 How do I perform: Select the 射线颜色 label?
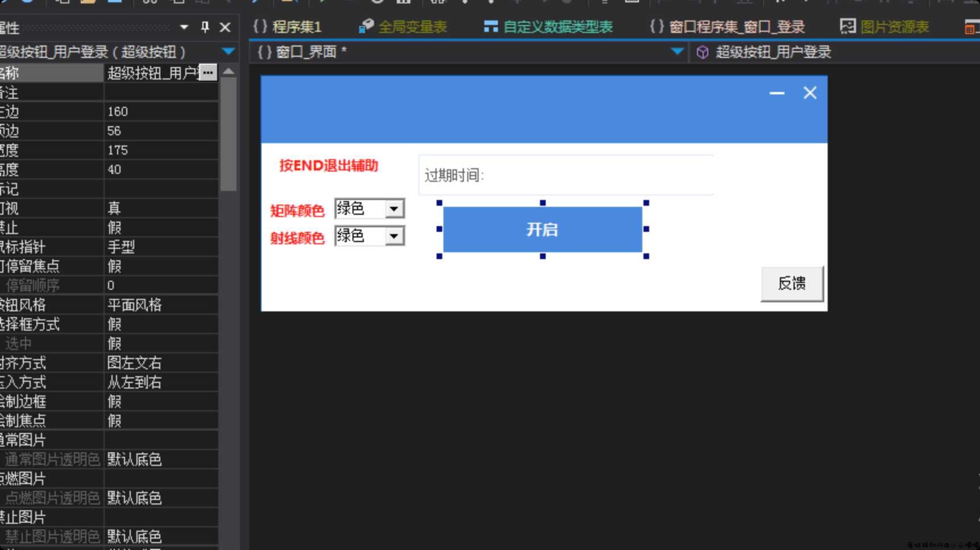click(297, 238)
